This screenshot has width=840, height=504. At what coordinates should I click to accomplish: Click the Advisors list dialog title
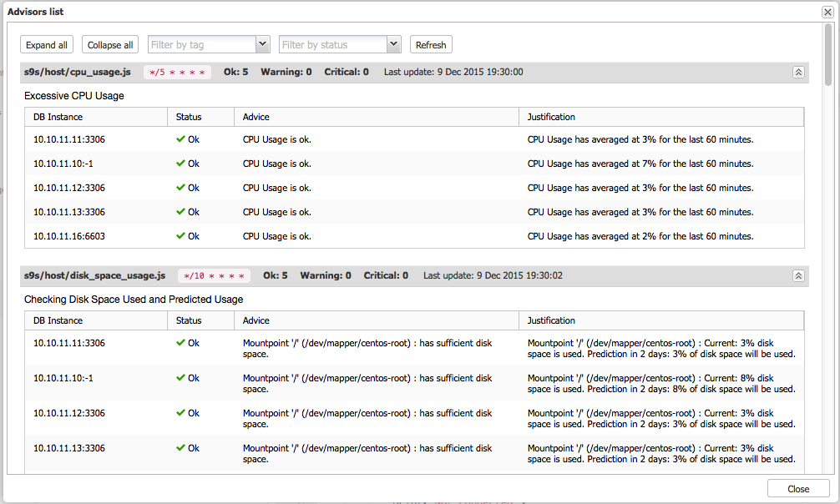pyautogui.click(x=35, y=12)
